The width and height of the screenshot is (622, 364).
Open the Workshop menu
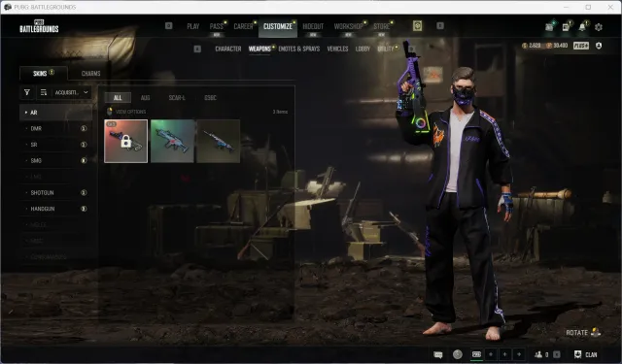[x=348, y=26]
